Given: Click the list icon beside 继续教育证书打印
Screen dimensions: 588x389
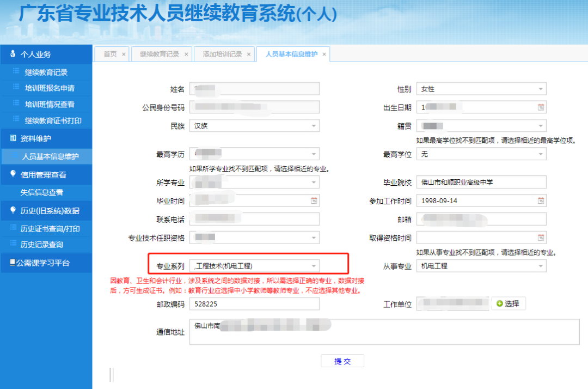Looking at the screenshot, I should (16, 119).
